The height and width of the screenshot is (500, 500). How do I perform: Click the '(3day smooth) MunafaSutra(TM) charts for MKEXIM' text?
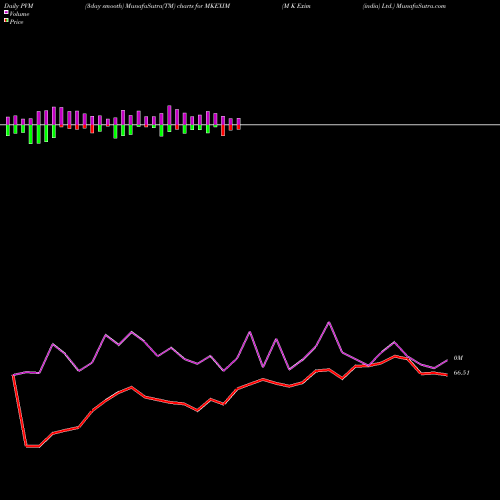(x=157, y=6)
